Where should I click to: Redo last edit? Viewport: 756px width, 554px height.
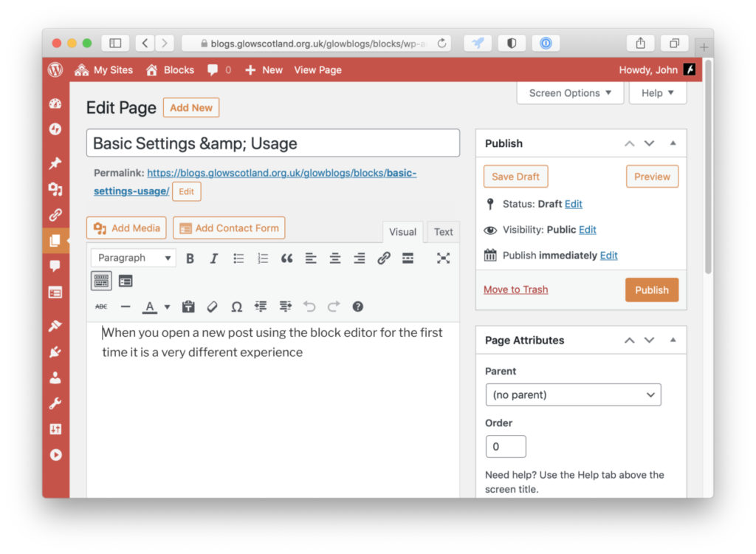(x=334, y=307)
